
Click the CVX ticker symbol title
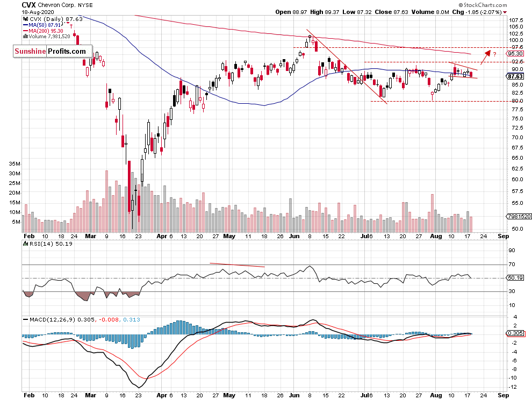[x=29, y=5]
